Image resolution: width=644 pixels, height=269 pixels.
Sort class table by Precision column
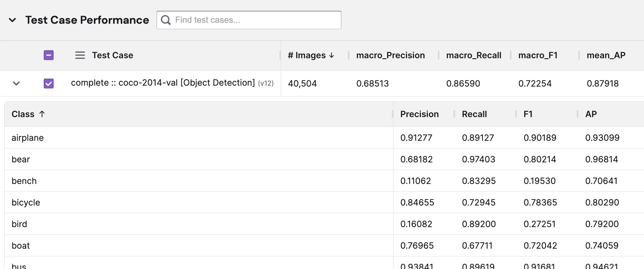pos(419,114)
